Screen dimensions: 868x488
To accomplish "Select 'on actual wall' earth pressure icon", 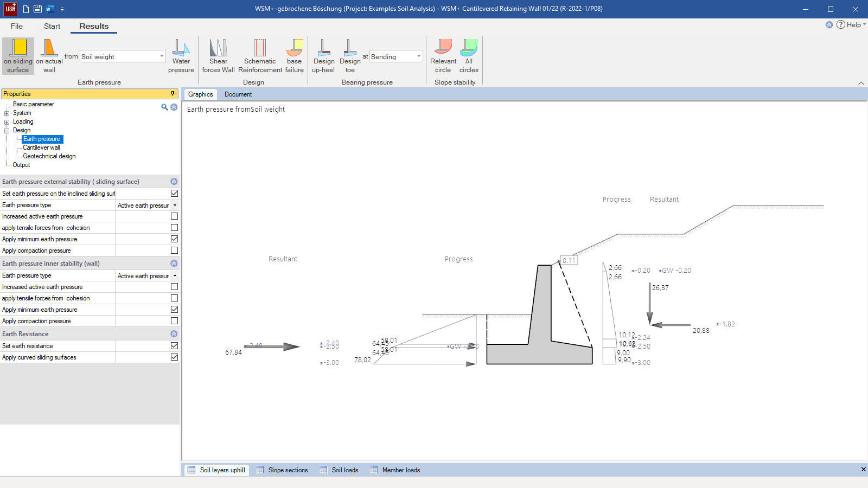I will tap(49, 55).
